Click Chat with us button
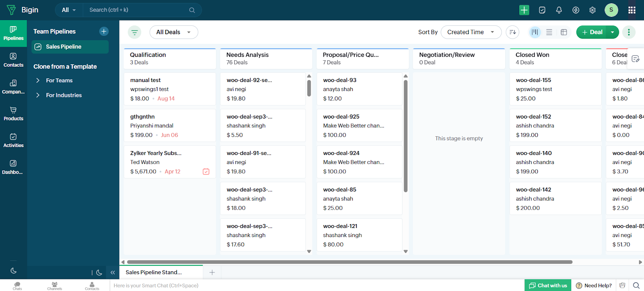644x291 pixels. pyautogui.click(x=548, y=285)
